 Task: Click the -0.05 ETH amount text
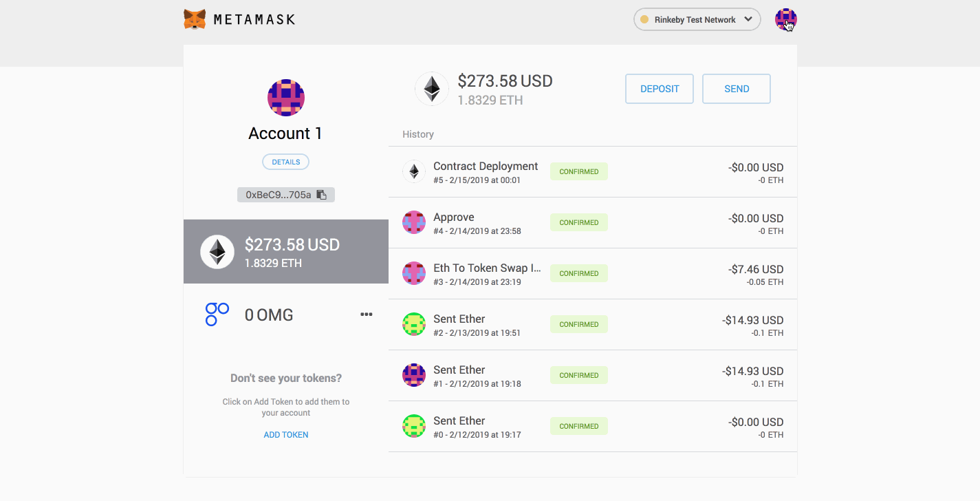point(765,282)
